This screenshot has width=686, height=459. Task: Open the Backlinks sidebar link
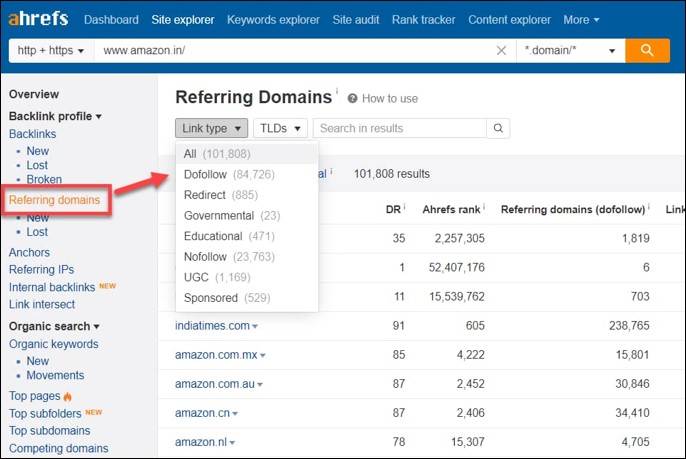[32, 134]
